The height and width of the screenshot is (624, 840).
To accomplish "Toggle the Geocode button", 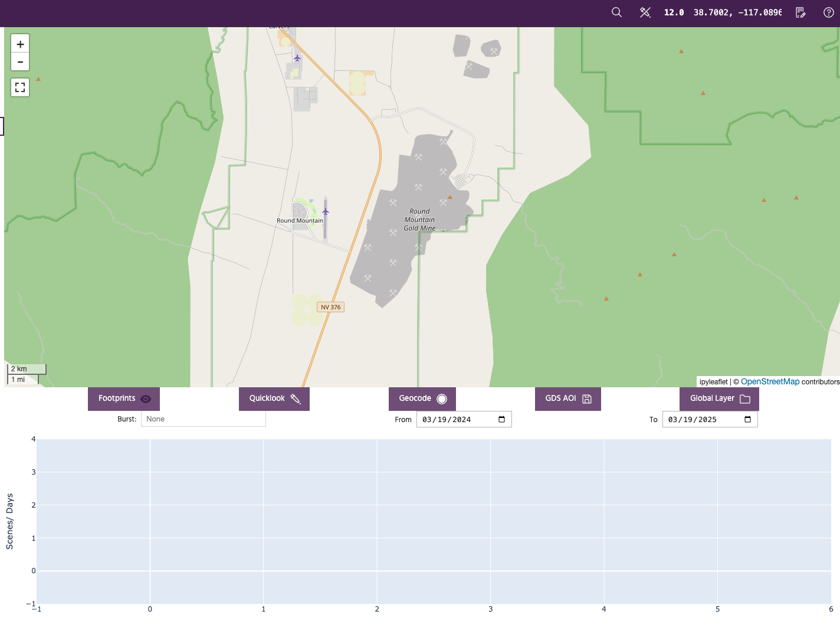I will point(422,398).
